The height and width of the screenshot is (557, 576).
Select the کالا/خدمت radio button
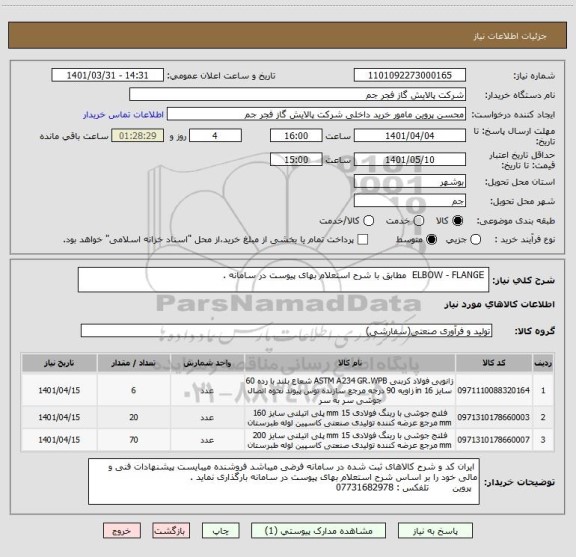368,221
